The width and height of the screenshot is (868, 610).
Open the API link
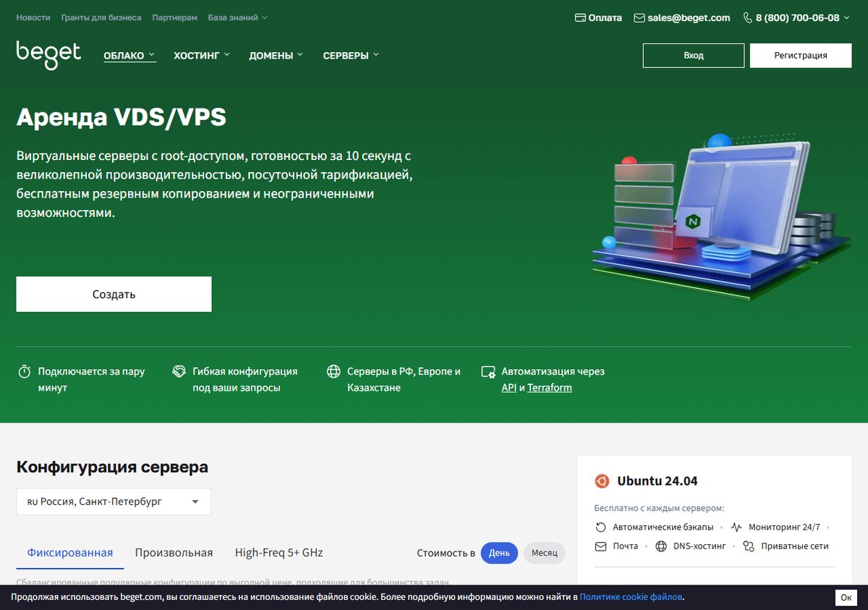pyautogui.click(x=509, y=388)
